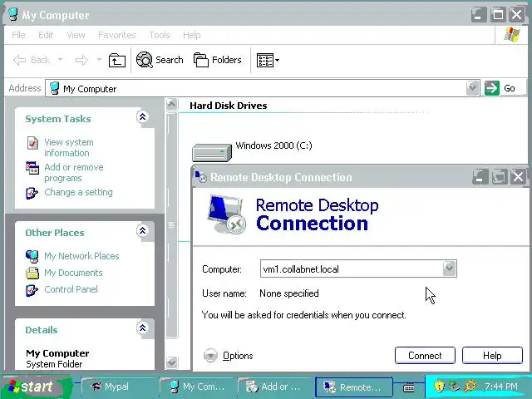
Task: Click the magnifier tray icon
Action: (x=470, y=386)
